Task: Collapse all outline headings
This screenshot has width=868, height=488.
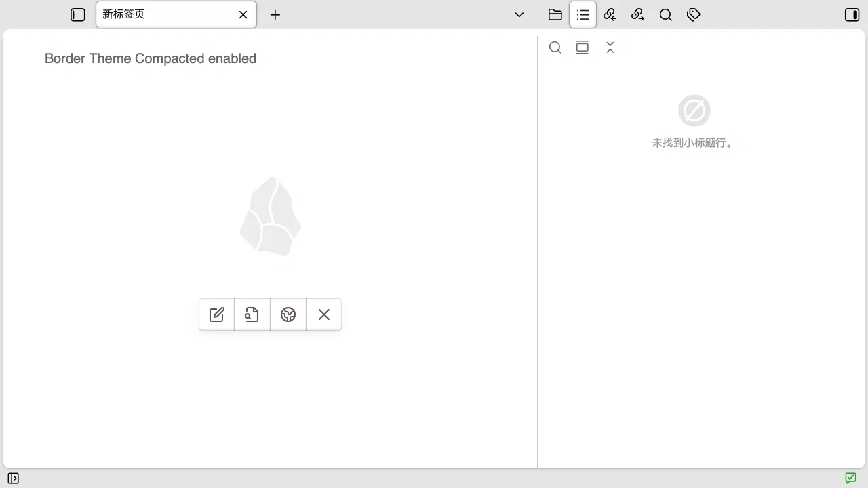Action: (x=610, y=47)
